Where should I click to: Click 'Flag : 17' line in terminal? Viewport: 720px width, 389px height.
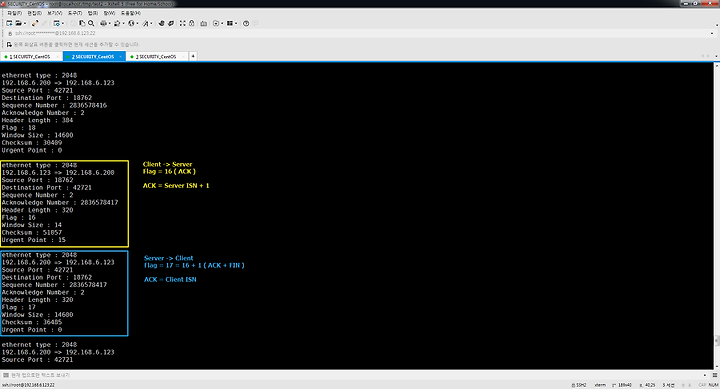[18, 307]
